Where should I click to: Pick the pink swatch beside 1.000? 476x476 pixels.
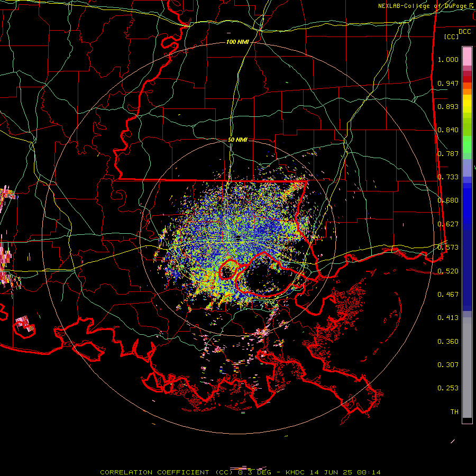click(x=467, y=58)
